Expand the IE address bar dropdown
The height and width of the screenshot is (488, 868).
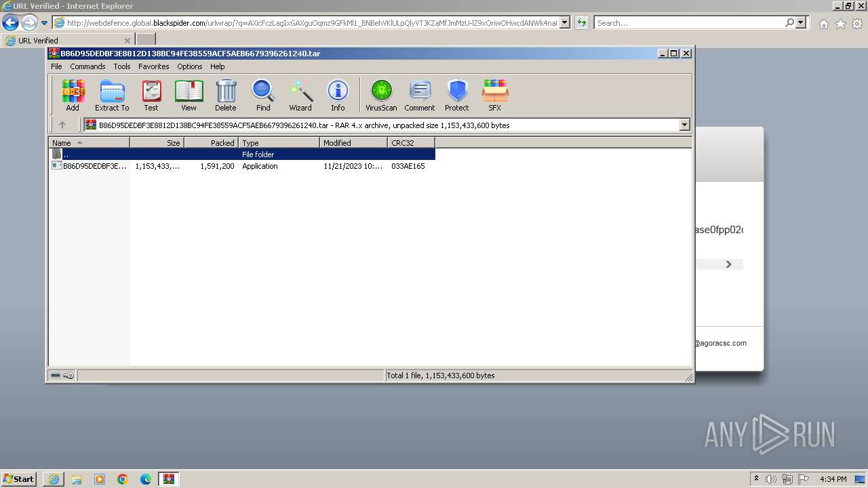coord(564,22)
